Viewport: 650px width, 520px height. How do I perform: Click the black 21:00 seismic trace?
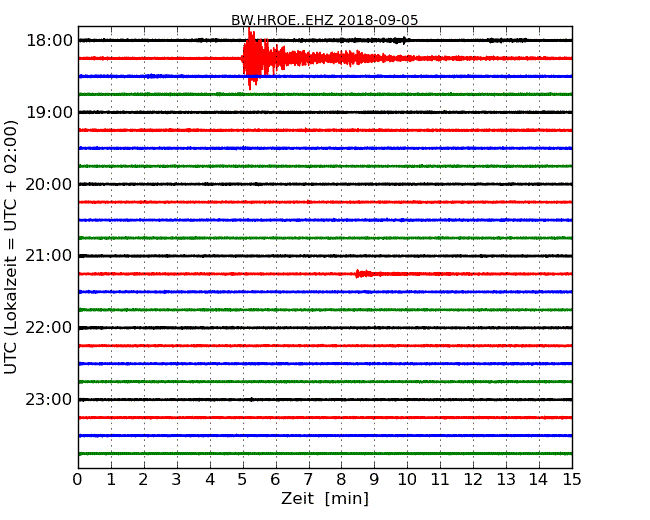(325, 256)
